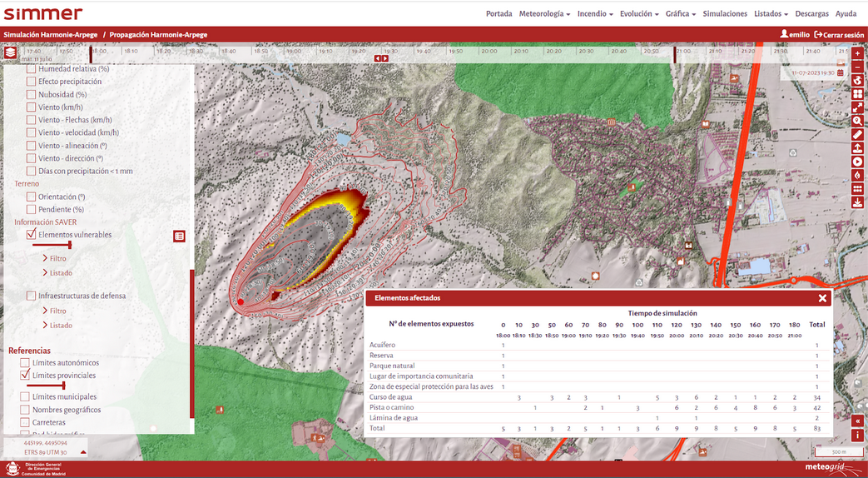Enable Orientación (º) terrain layer

pos(32,197)
